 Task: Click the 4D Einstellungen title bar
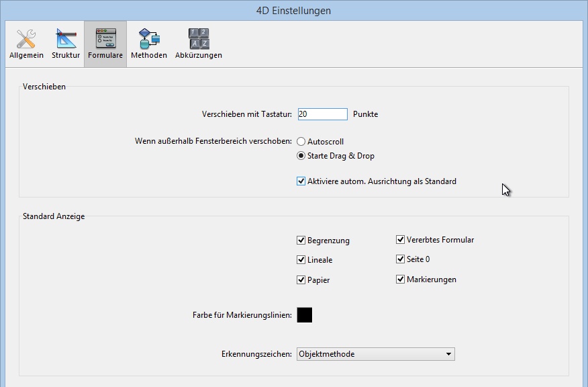[294, 11]
